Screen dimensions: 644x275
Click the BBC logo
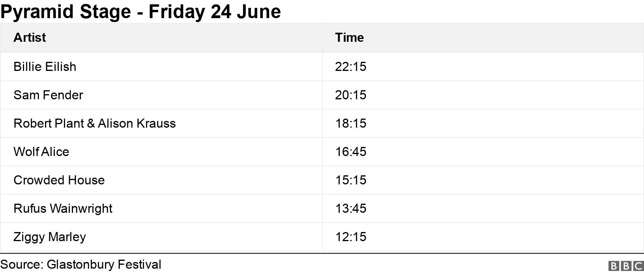(626, 266)
